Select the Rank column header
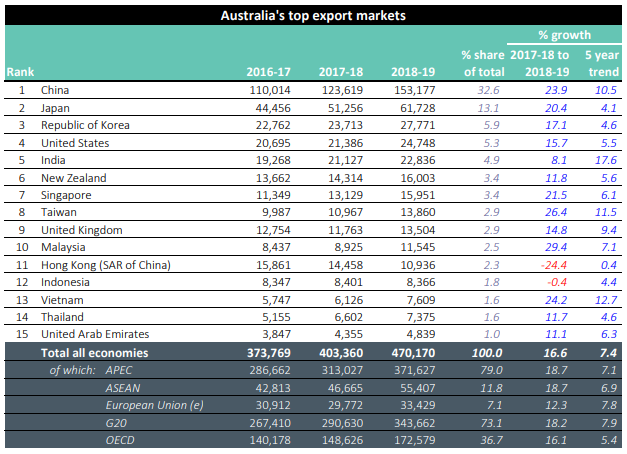The image size is (627, 454). click(20, 72)
